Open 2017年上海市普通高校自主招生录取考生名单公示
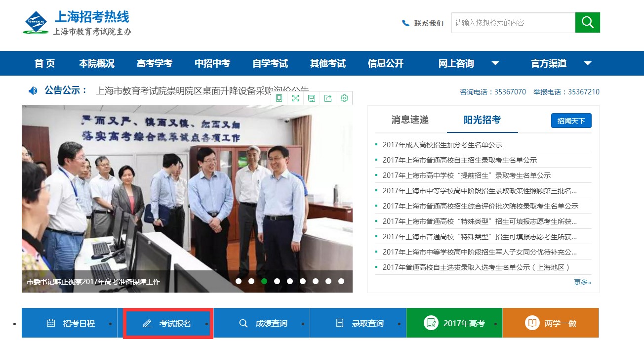The width and height of the screenshot is (644, 344). pyautogui.click(x=460, y=160)
